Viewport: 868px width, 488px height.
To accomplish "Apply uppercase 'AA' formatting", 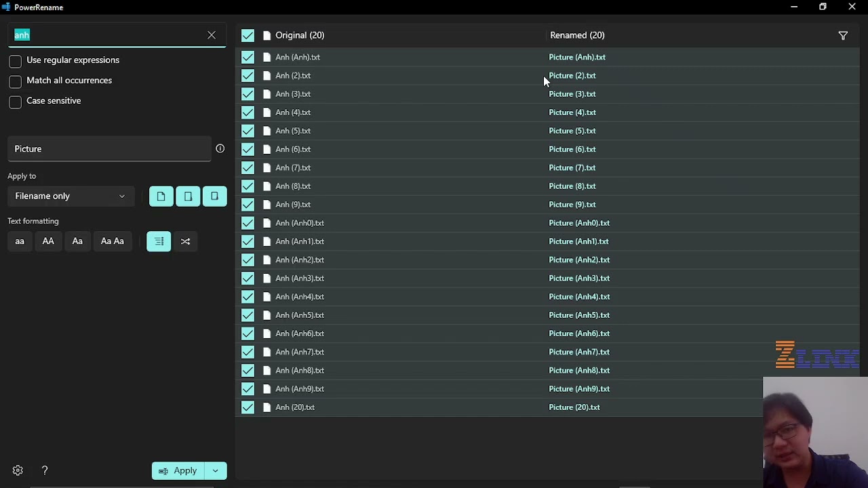I will (x=48, y=241).
